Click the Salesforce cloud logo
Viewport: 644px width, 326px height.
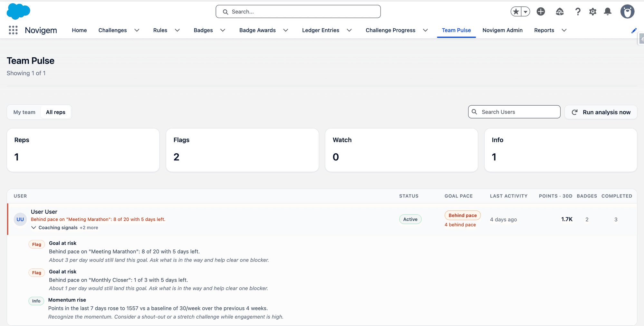(x=18, y=12)
